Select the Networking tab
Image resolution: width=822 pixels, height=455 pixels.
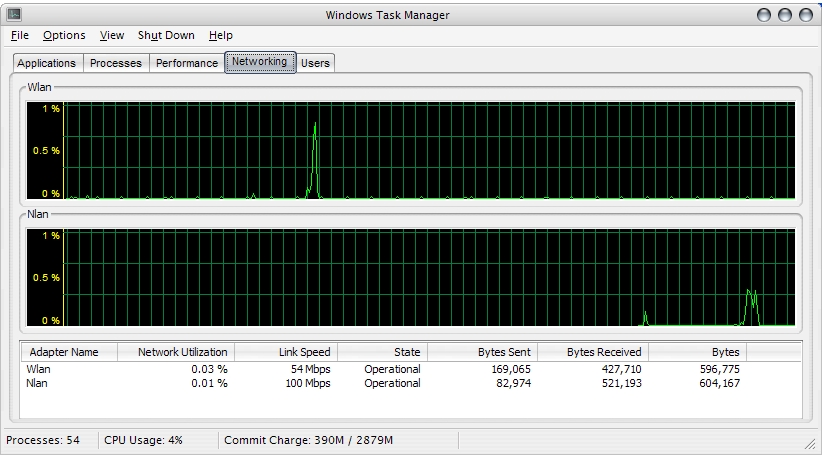click(x=260, y=62)
